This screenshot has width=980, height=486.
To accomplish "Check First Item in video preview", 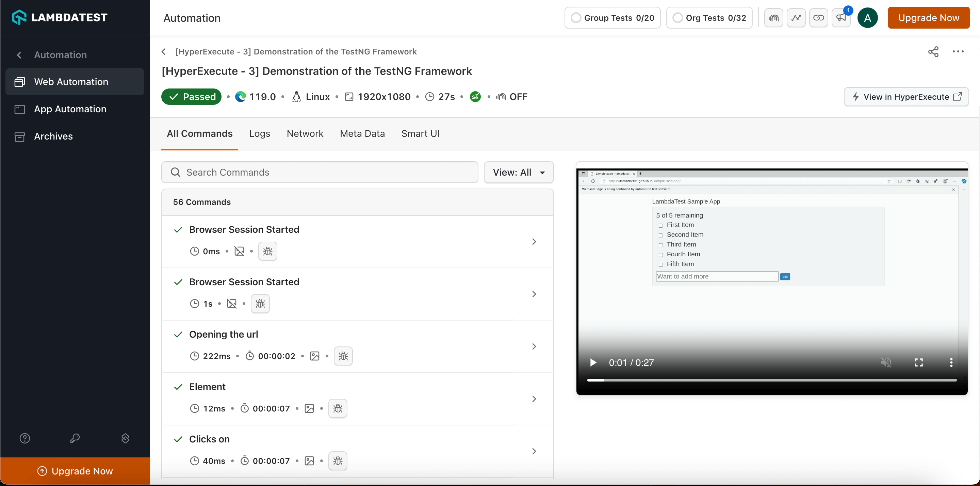I will (x=661, y=226).
